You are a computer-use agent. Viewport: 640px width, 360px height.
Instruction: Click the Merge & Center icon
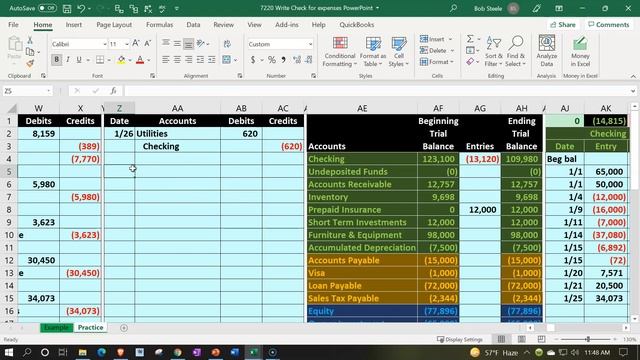pos(227,60)
